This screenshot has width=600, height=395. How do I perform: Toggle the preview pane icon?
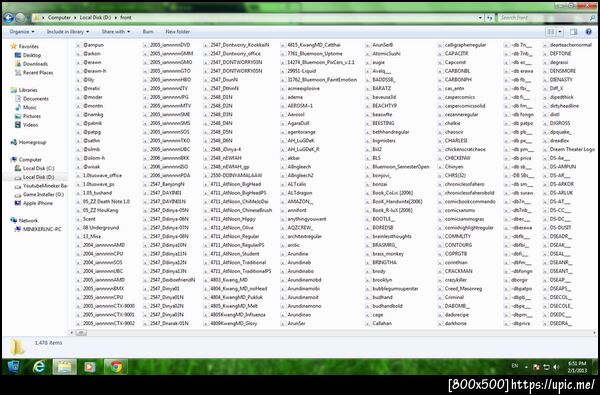(573, 32)
